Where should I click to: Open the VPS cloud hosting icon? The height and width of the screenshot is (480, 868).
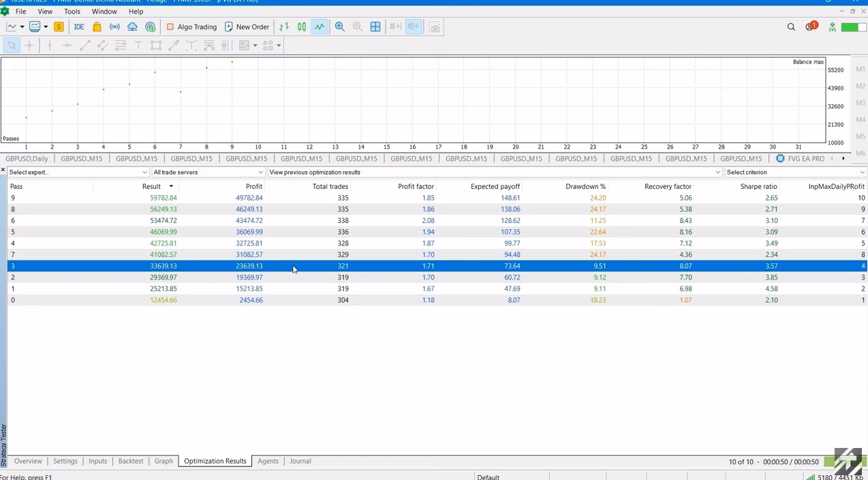(132, 27)
